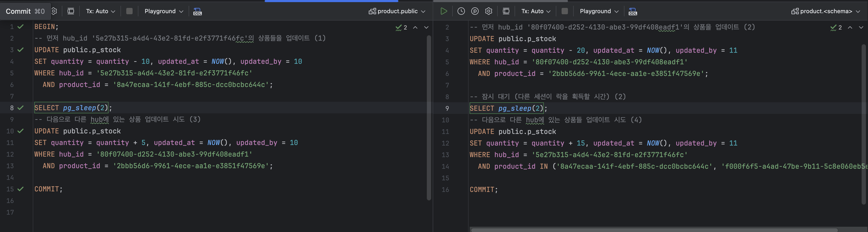Image resolution: width=868 pixels, height=232 pixels.
Task: Click 'quantity - 10' SET line in left editor
Action: pyautogui.click(x=168, y=61)
